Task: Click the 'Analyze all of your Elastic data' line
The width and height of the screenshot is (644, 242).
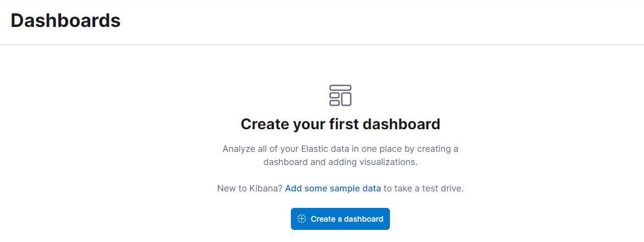Action: [340, 148]
